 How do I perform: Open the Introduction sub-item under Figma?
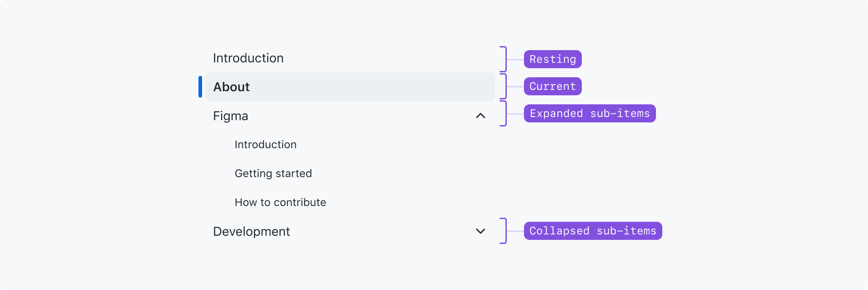tap(265, 145)
